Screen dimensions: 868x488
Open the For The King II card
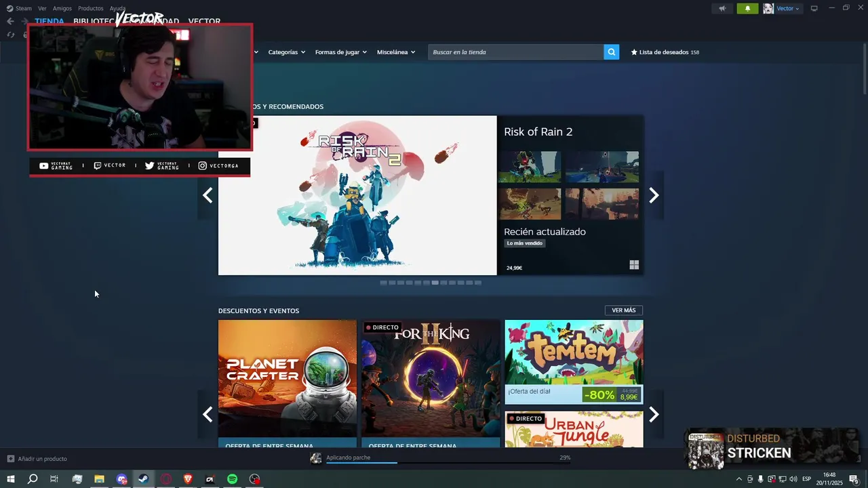point(431,384)
